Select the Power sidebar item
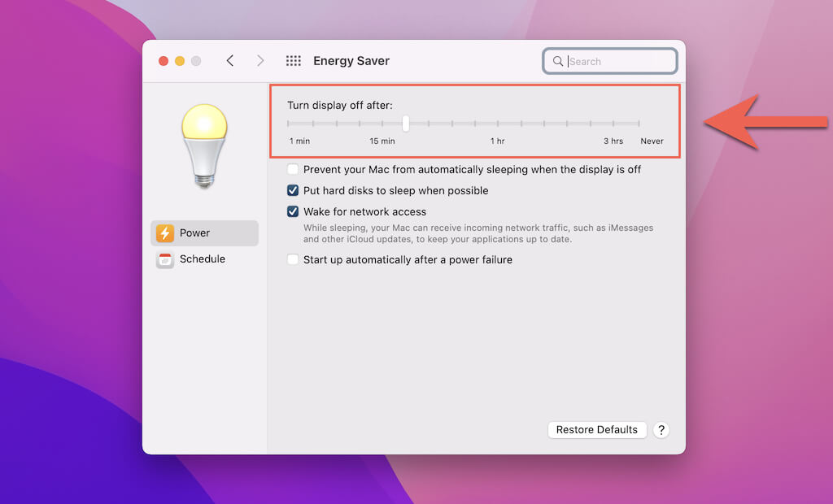 [x=204, y=233]
